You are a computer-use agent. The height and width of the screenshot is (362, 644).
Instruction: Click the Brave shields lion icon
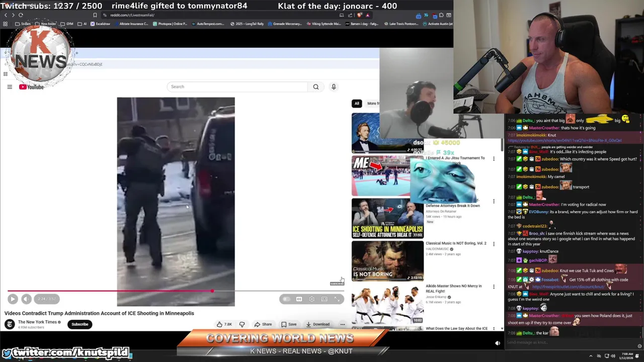359,15
